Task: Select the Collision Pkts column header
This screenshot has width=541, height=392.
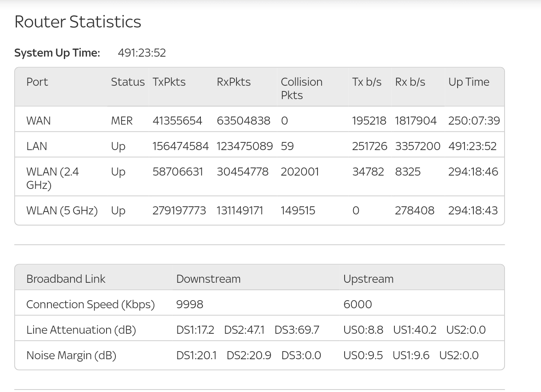Action: 301,88
